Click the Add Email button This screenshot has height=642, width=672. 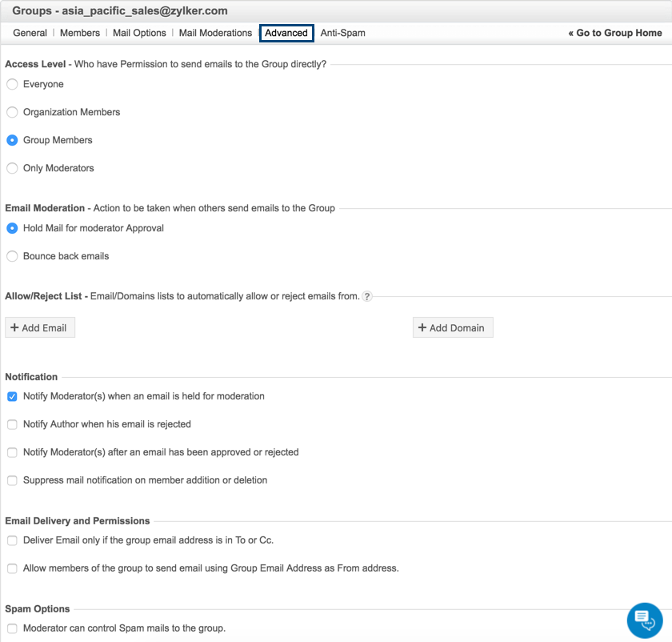pos(40,327)
